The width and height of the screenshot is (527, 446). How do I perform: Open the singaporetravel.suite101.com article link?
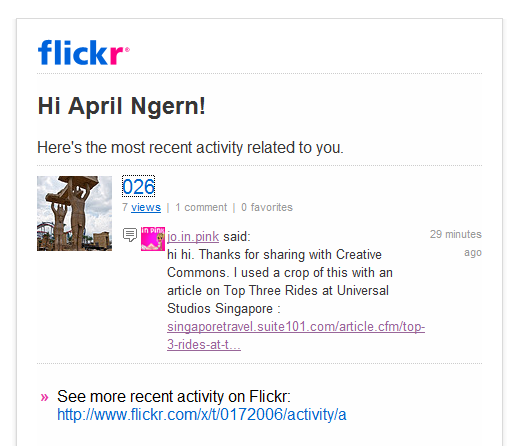click(x=296, y=327)
